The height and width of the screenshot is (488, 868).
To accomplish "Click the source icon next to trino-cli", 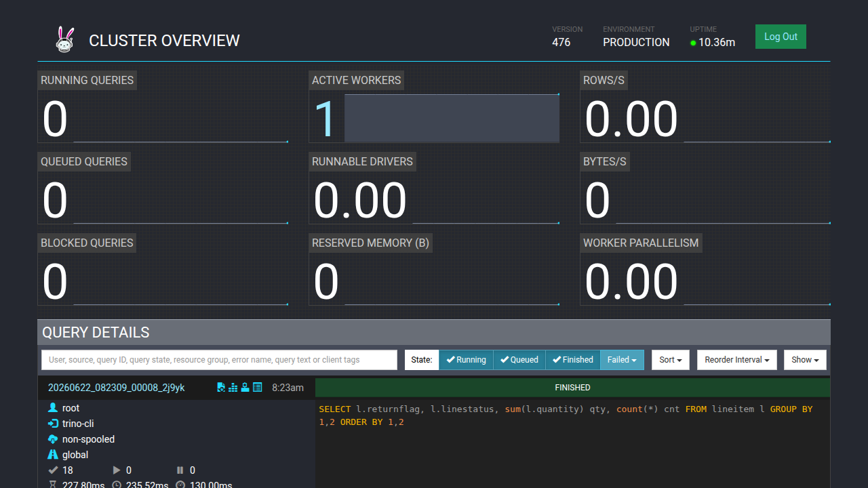I will (53, 424).
